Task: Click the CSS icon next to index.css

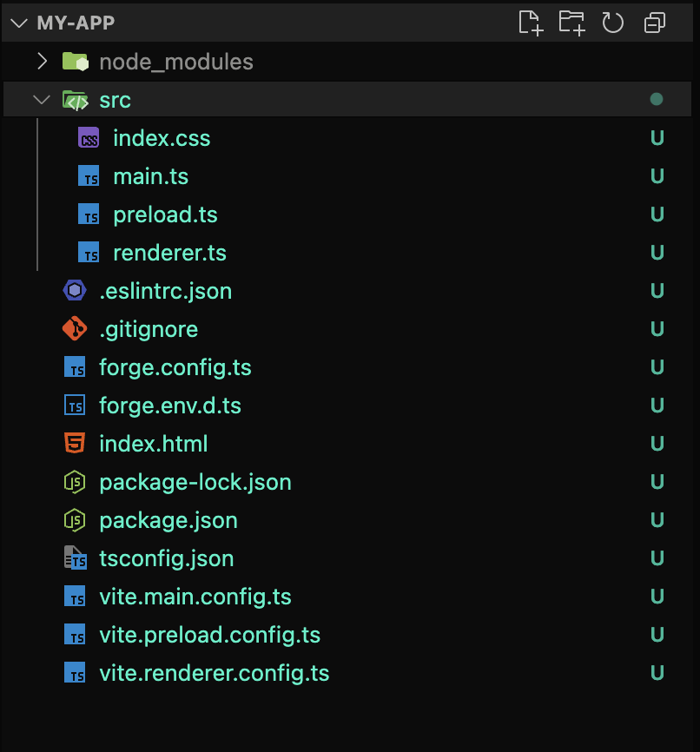Action: coord(88,137)
